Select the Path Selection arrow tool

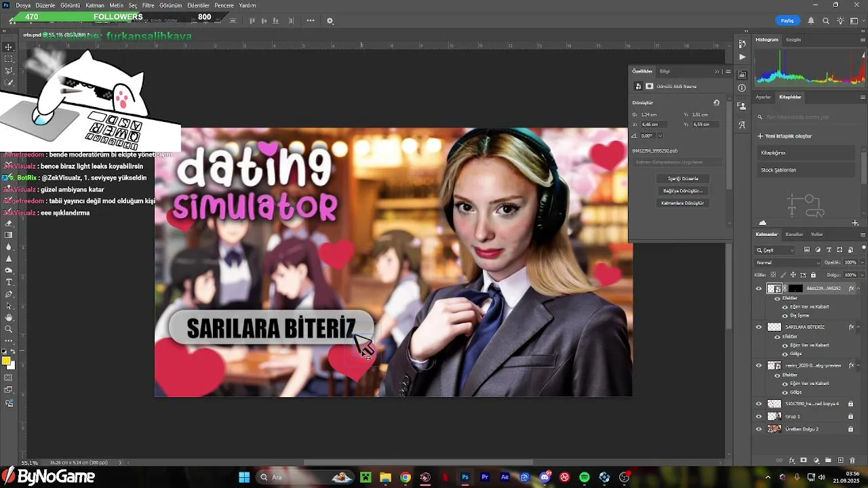[9, 306]
